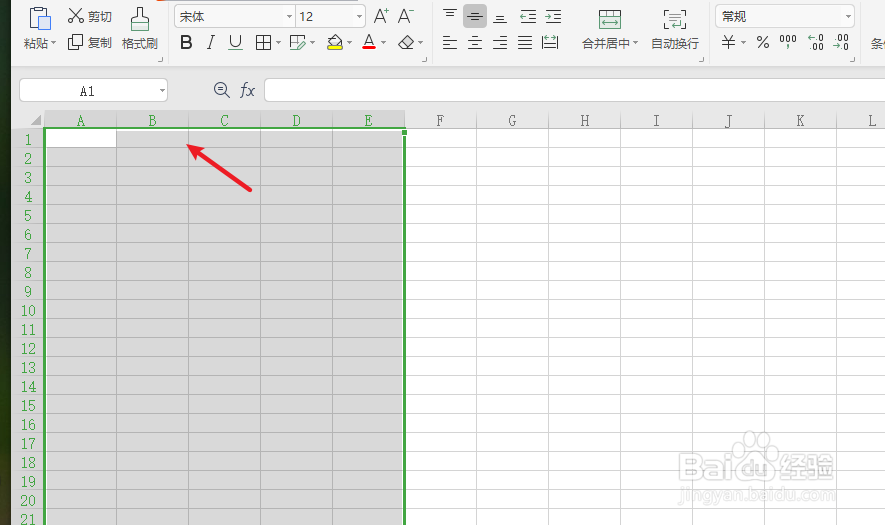Click the eraser clear-format icon
Viewport: 885px width, 525px height.
click(406, 42)
